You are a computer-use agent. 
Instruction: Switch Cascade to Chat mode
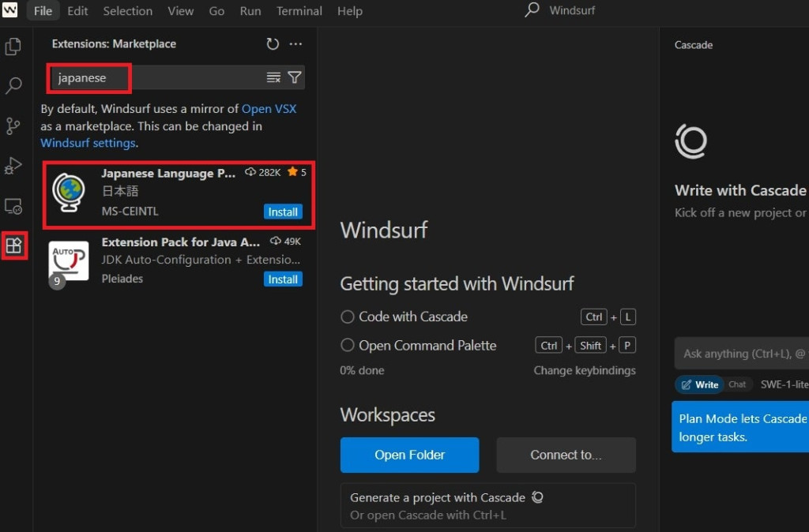(x=737, y=384)
